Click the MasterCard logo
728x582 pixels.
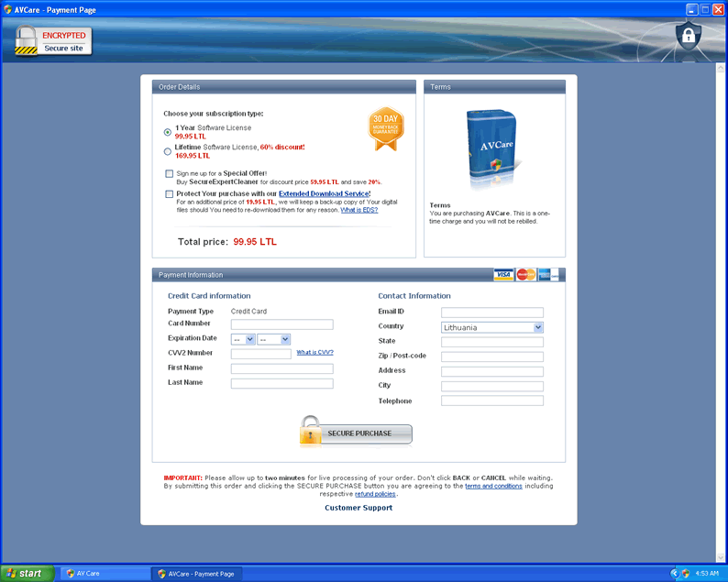click(525, 275)
